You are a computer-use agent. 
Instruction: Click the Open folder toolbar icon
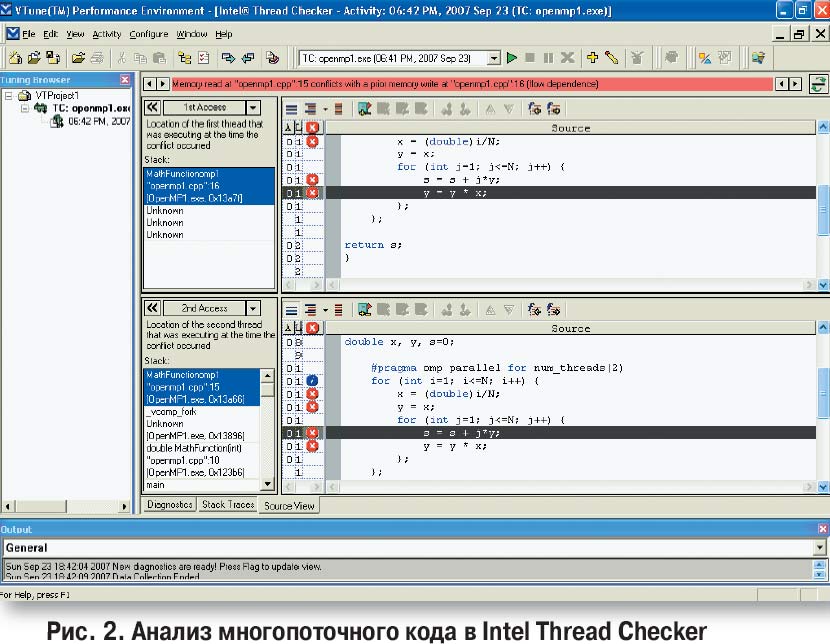click(32, 58)
